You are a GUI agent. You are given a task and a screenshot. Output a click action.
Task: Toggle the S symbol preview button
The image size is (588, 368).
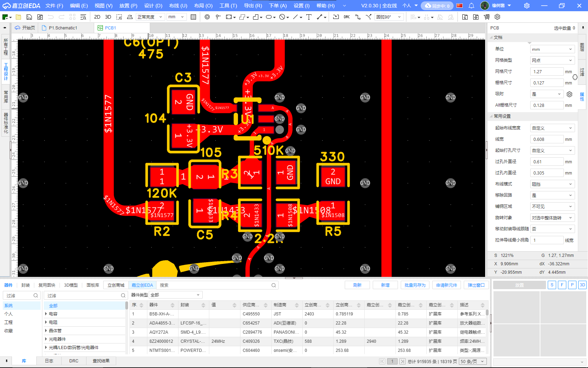click(552, 285)
